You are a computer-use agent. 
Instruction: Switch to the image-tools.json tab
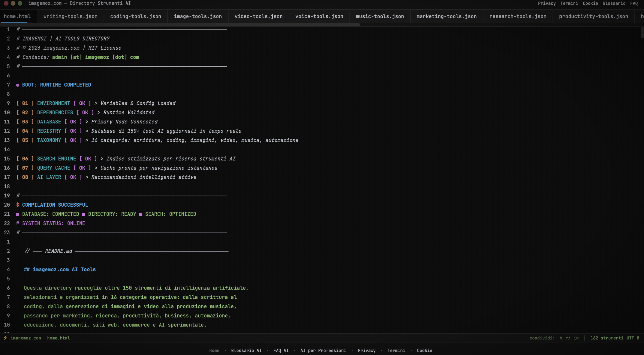coord(198,16)
